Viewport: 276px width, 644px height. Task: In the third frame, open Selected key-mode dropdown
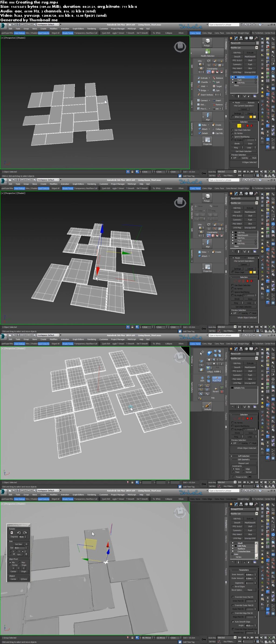tap(227, 482)
